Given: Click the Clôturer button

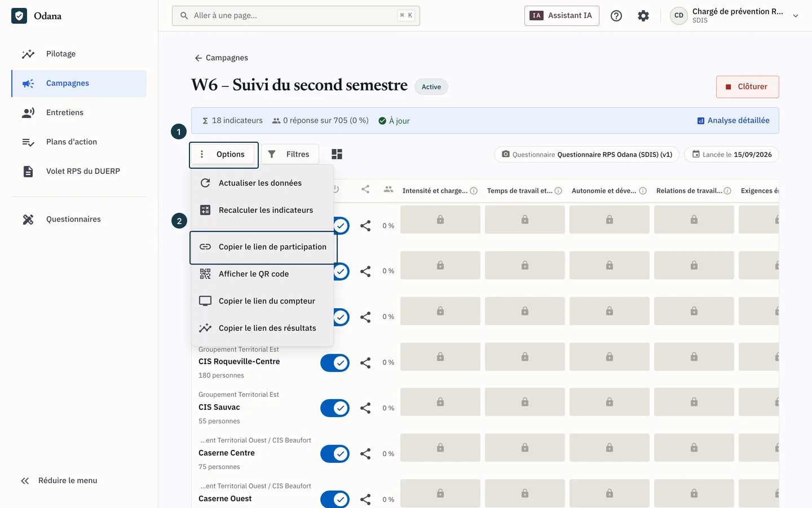Looking at the screenshot, I should [x=748, y=87].
